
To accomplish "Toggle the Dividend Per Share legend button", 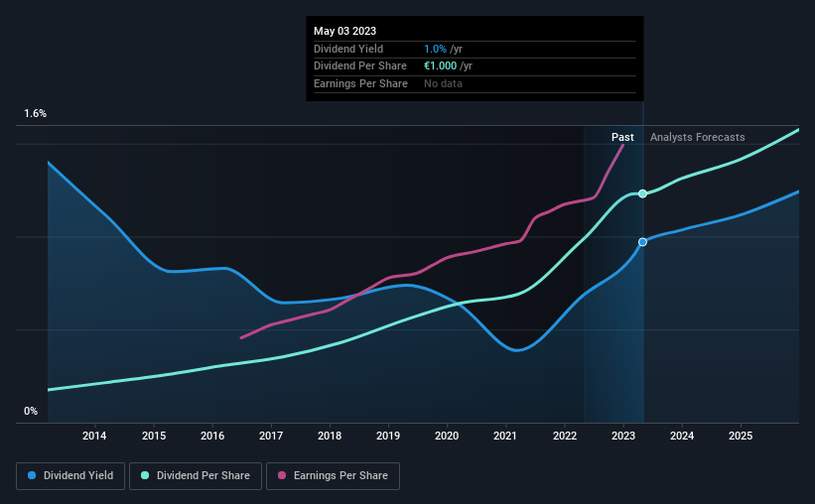I will click(196, 476).
